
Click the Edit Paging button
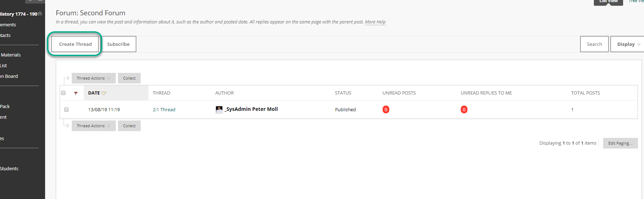620,143
